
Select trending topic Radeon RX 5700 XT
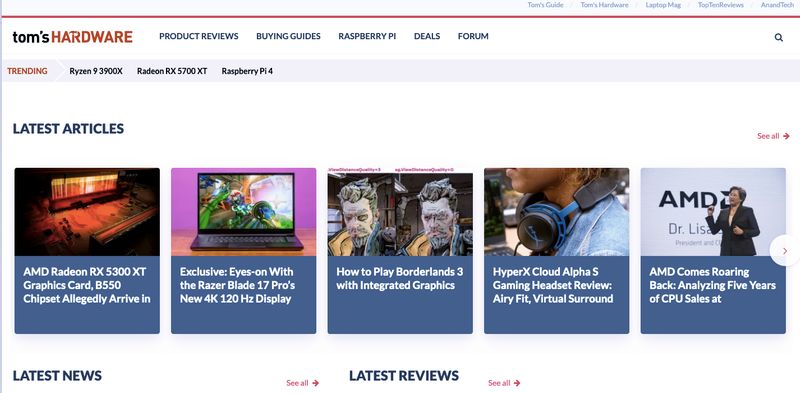pyautogui.click(x=172, y=71)
